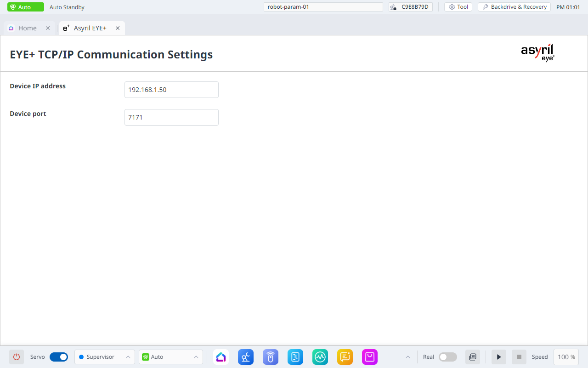Click the Speed 100 % value box
The image size is (588, 368).
pos(566,357)
